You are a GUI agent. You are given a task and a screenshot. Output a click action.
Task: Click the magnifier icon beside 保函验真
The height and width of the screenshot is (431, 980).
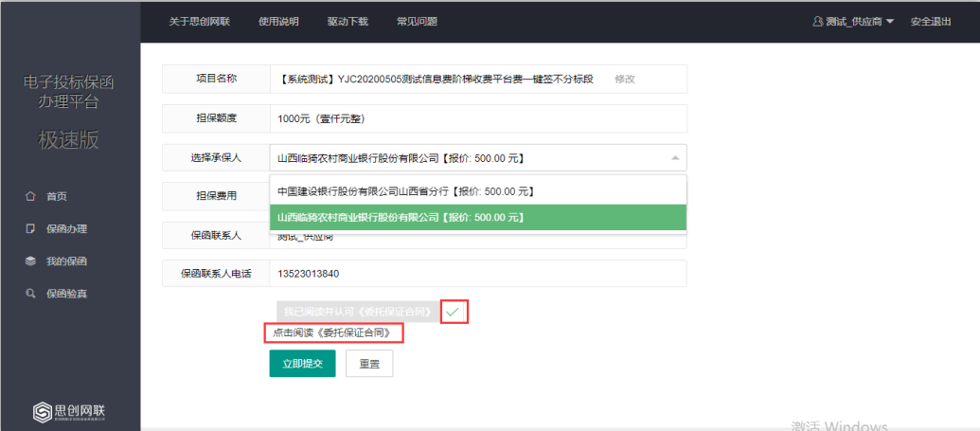tap(29, 294)
